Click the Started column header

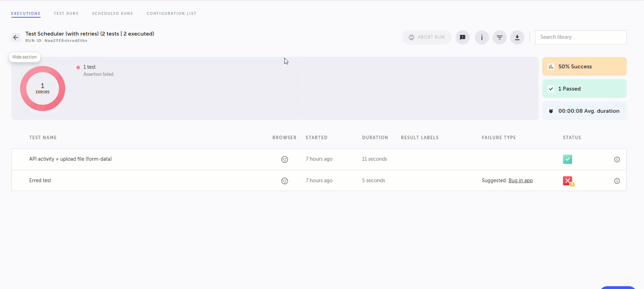click(x=317, y=138)
